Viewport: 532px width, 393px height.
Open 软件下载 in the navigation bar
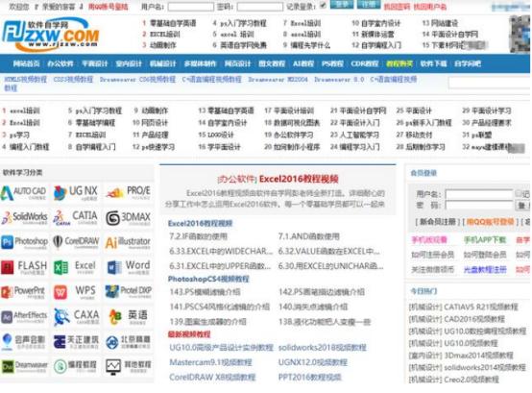click(434, 63)
